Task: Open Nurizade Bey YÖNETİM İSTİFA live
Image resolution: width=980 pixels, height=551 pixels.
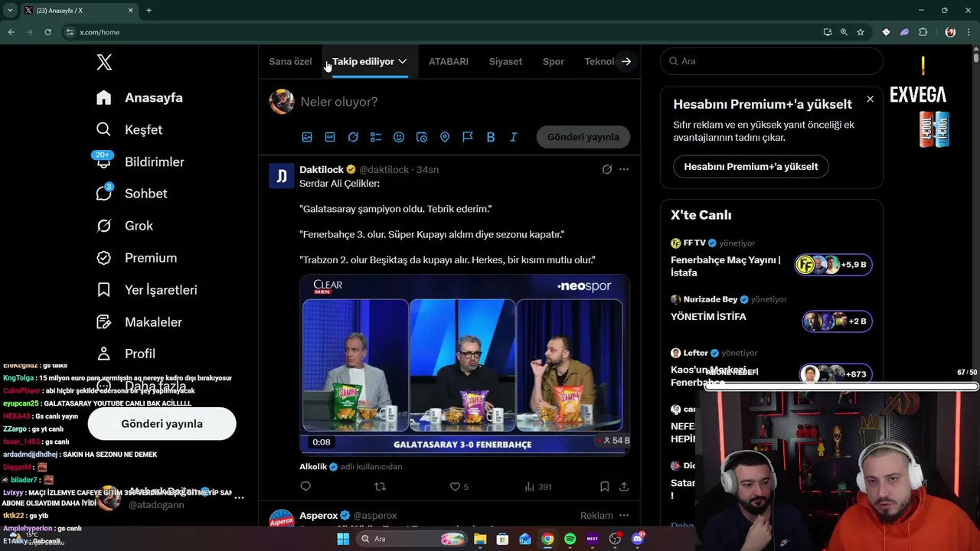Action: [x=772, y=311]
